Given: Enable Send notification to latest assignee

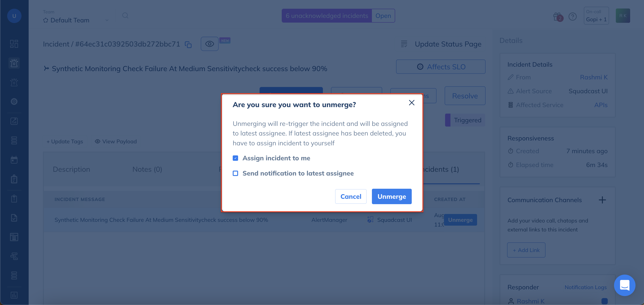Looking at the screenshot, I should (x=235, y=173).
